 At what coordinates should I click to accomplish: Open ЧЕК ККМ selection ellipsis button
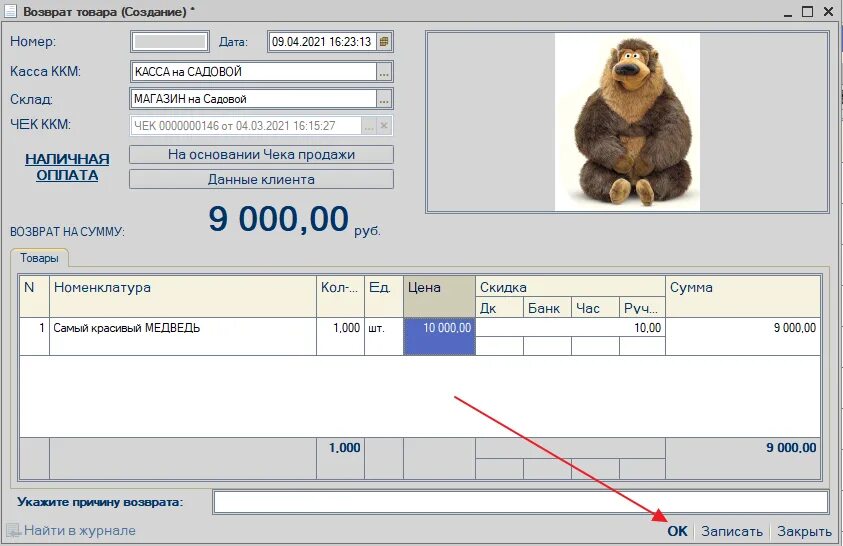pyautogui.click(x=369, y=126)
